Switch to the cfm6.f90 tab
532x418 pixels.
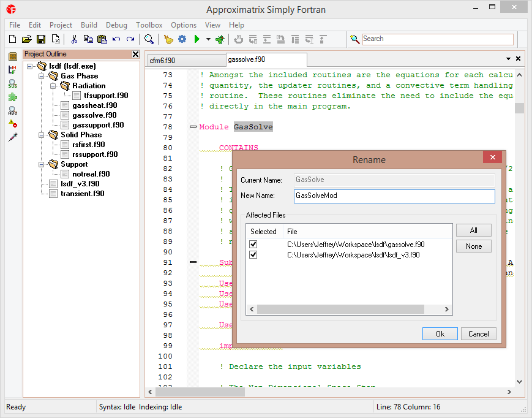click(x=162, y=60)
